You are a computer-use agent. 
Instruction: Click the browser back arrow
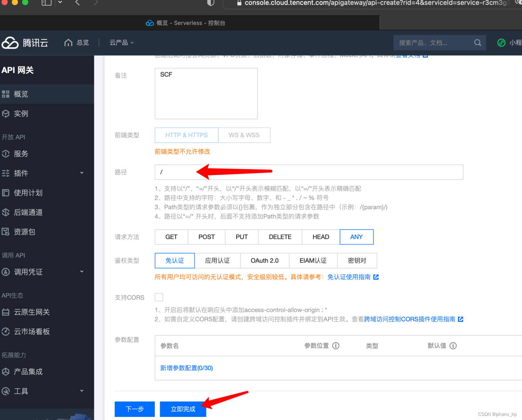(78, 3)
